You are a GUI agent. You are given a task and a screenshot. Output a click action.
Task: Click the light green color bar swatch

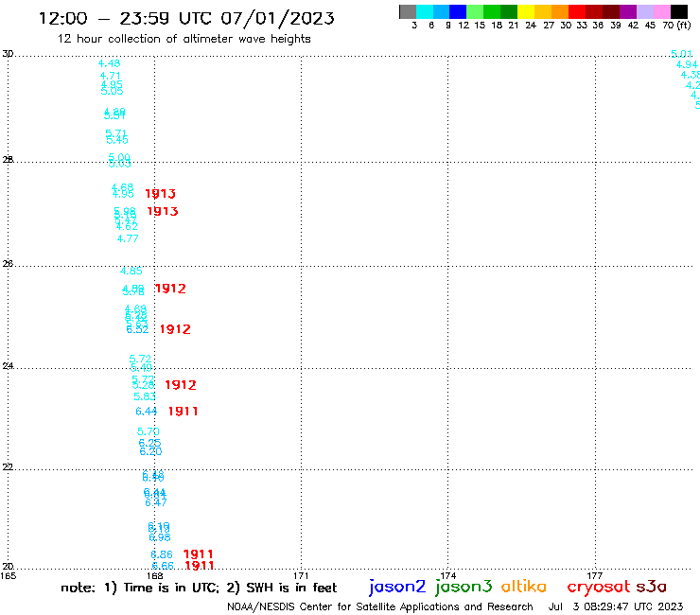pyautogui.click(x=475, y=11)
